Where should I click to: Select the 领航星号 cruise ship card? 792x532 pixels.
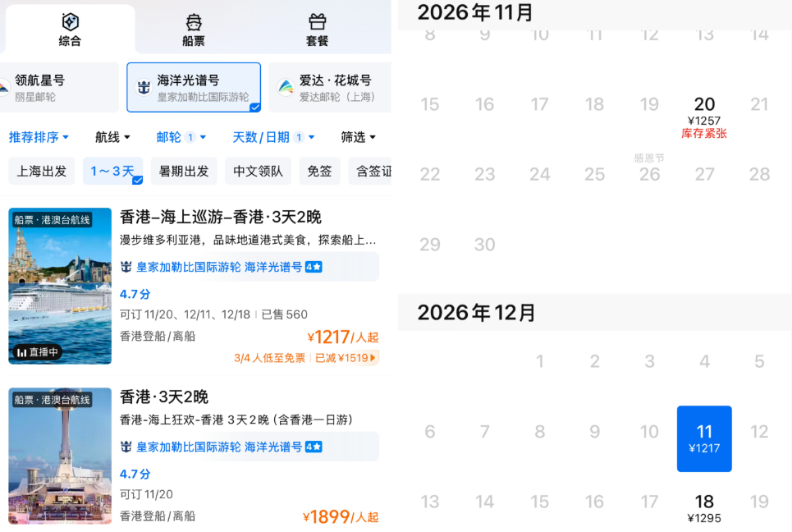tap(58, 87)
